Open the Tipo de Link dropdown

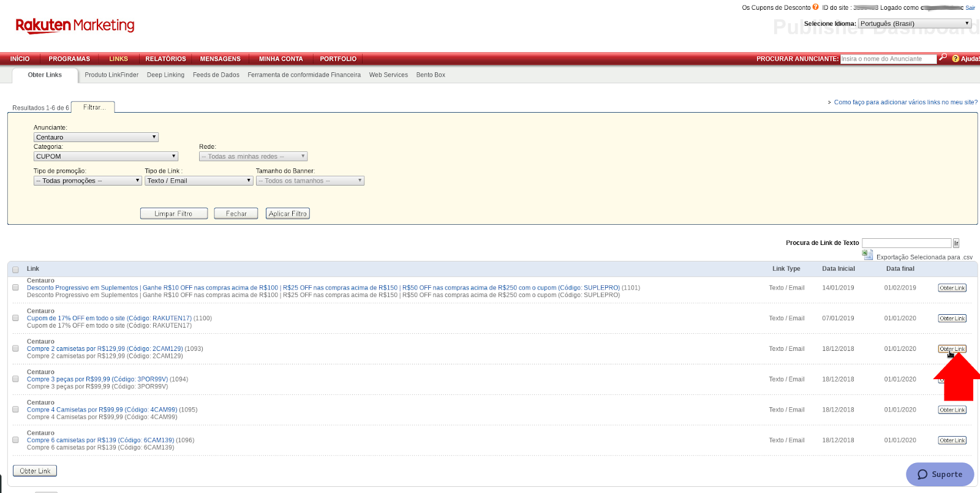coord(199,181)
